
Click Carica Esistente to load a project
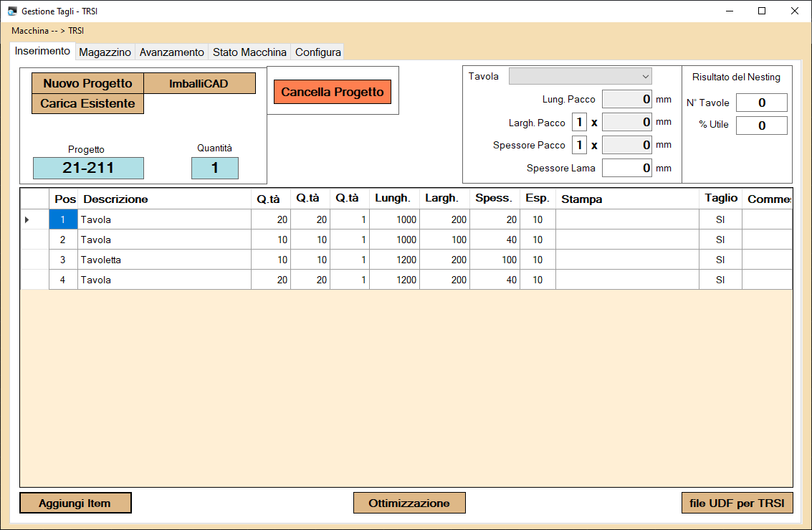(x=87, y=104)
